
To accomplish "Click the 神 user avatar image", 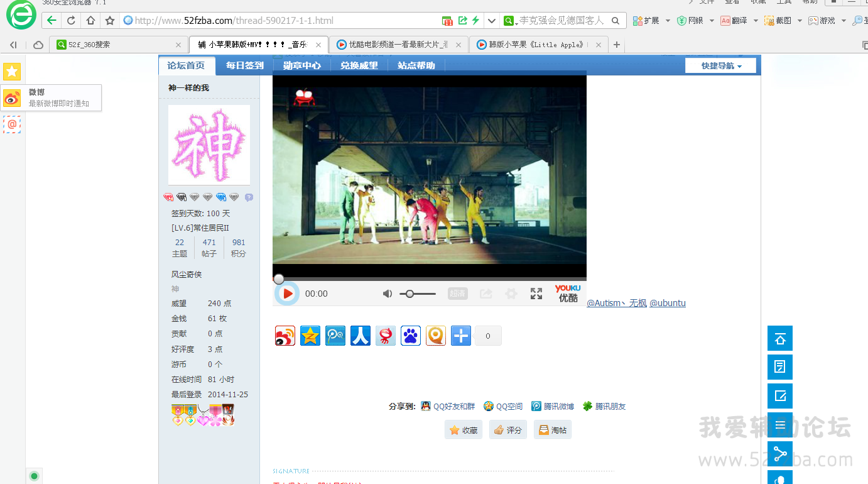I will (209, 145).
